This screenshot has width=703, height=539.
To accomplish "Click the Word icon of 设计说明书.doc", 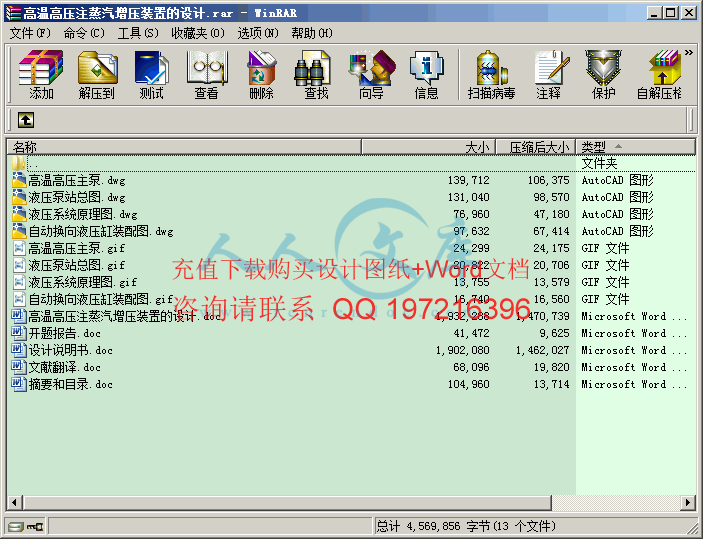I will tap(19, 350).
